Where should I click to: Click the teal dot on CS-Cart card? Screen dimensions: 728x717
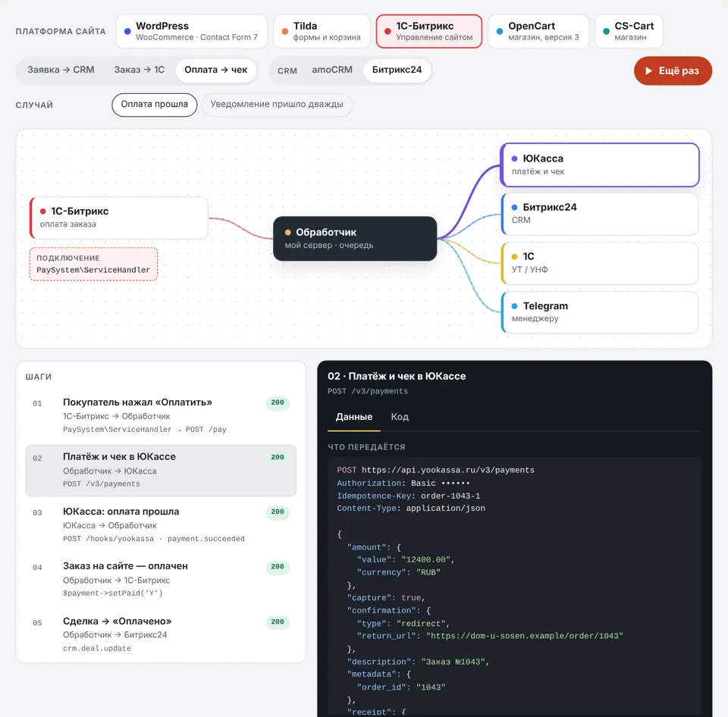607,32
